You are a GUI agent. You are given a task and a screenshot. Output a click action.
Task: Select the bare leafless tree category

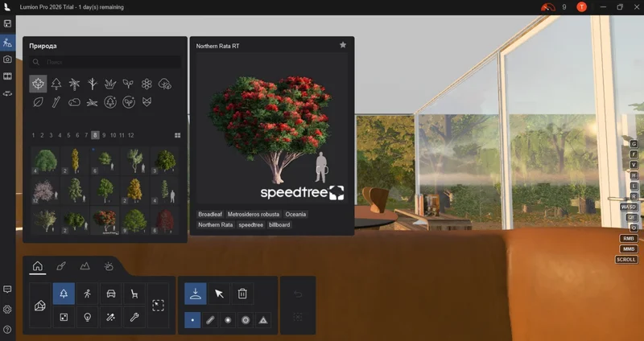(93, 84)
